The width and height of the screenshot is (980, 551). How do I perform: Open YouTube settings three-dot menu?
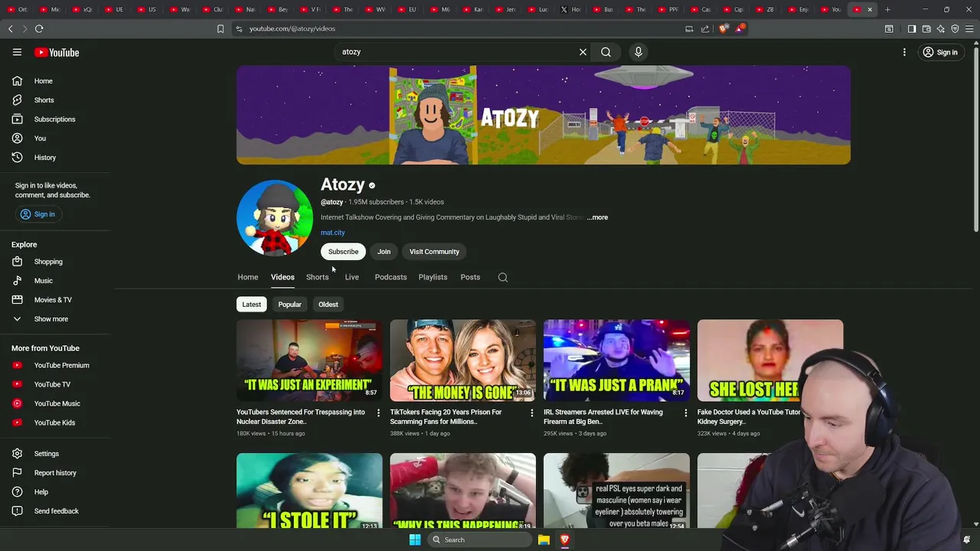coord(904,52)
